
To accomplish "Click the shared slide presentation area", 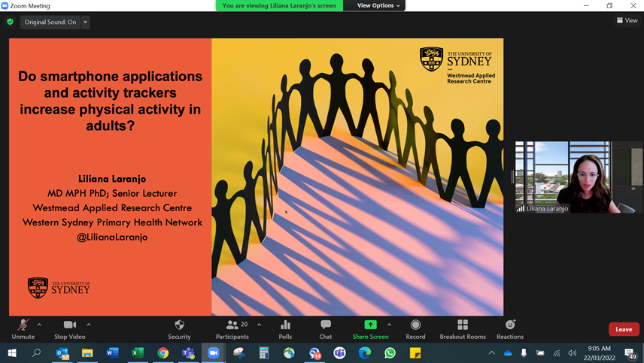I will pos(257,177).
